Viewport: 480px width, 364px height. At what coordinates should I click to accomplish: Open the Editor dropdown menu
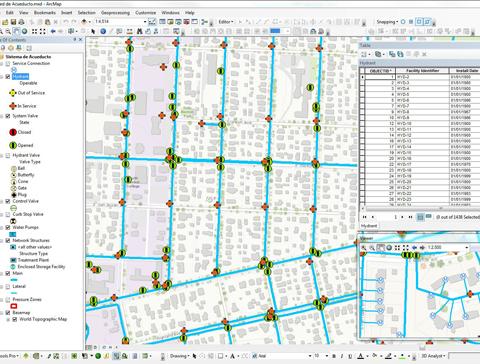226,22
